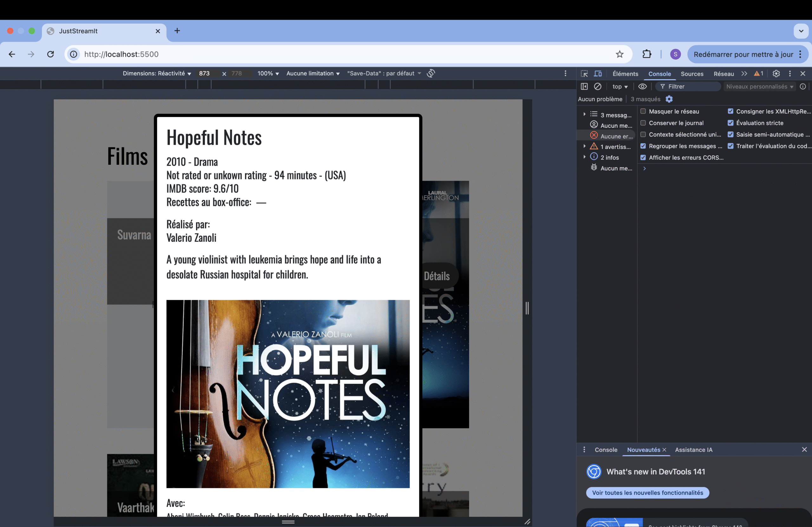This screenshot has width=812, height=527.
Task: Click the rotate screen orientation icon
Action: [431, 73]
